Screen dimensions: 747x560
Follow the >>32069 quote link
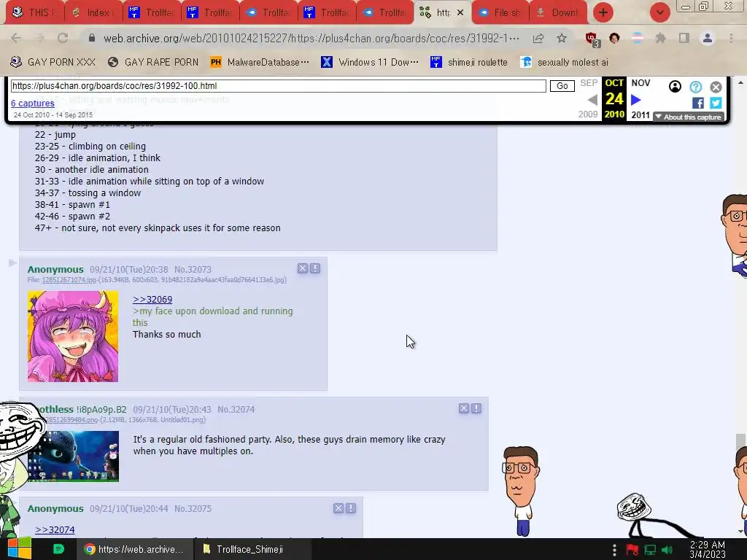(x=152, y=299)
